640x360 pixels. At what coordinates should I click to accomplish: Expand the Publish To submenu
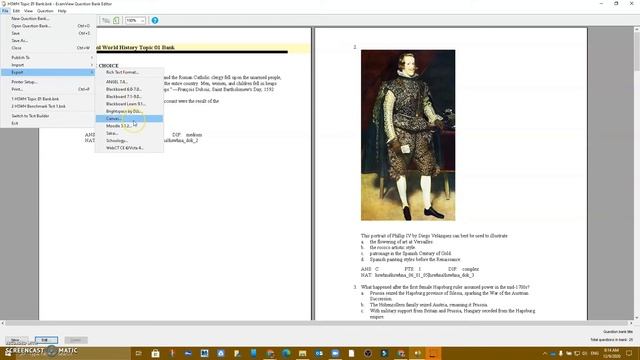pyautogui.click(x=47, y=58)
